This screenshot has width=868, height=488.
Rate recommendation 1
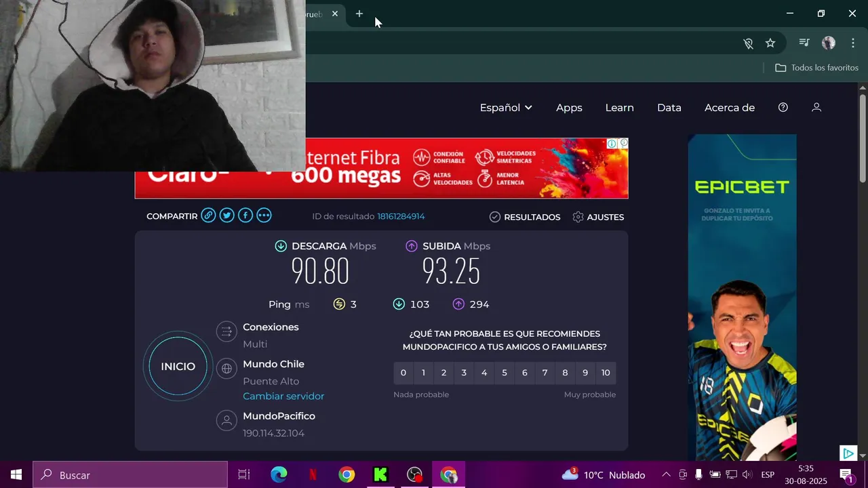pos(423,373)
